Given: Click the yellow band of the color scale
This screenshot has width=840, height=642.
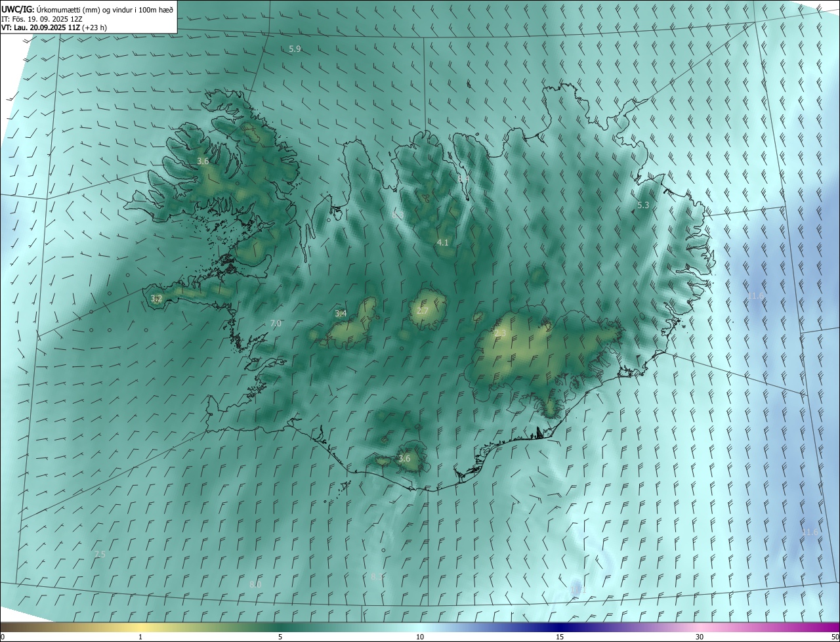Looking at the screenshot, I should 141,627.
